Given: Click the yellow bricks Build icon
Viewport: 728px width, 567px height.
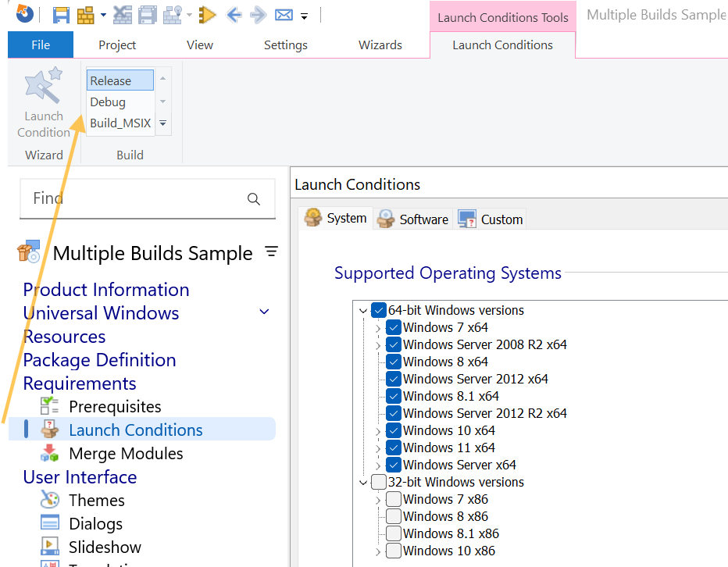Looking at the screenshot, I should [85, 16].
